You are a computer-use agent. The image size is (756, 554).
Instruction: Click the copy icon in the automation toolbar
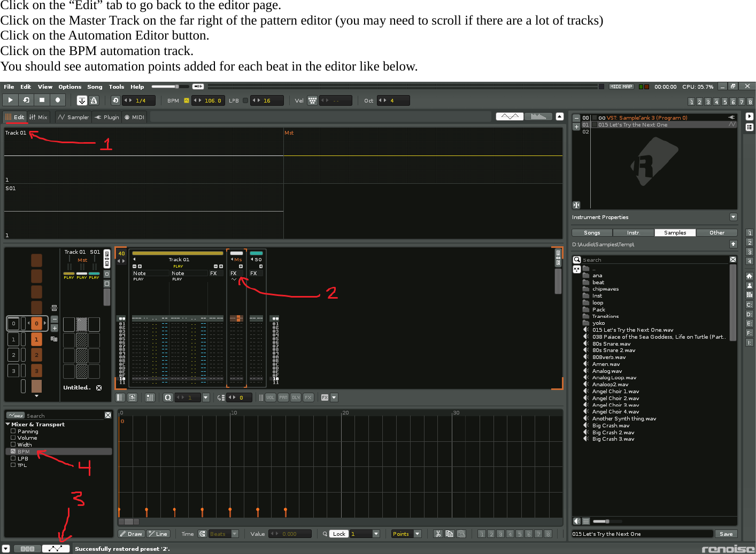click(449, 533)
